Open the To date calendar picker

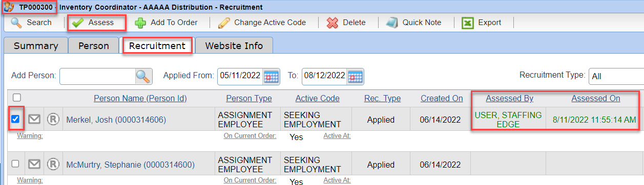[x=356, y=76]
